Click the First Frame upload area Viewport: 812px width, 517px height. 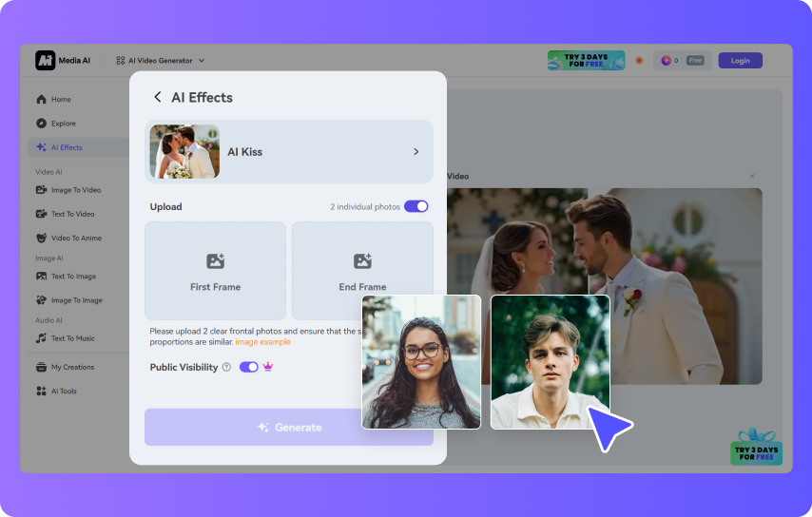click(215, 271)
